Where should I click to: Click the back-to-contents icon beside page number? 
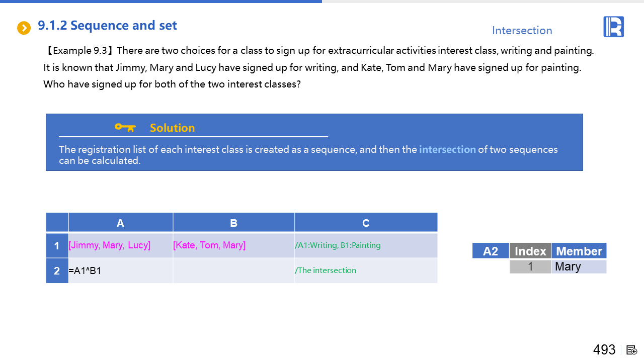pos(632,350)
